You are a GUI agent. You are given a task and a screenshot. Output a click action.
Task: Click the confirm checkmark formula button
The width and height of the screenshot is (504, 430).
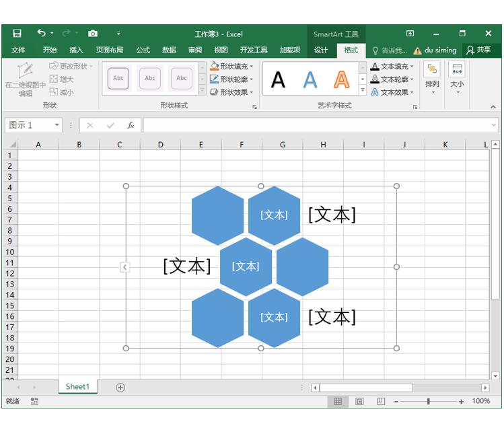tap(110, 125)
